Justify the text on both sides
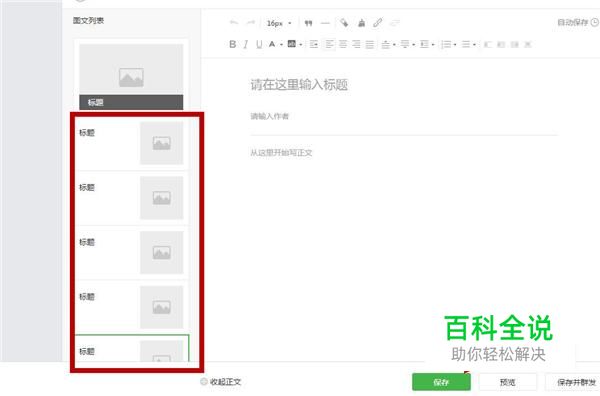The width and height of the screenshot is (600, 396). pyautogui.click(x=370, y=44)
